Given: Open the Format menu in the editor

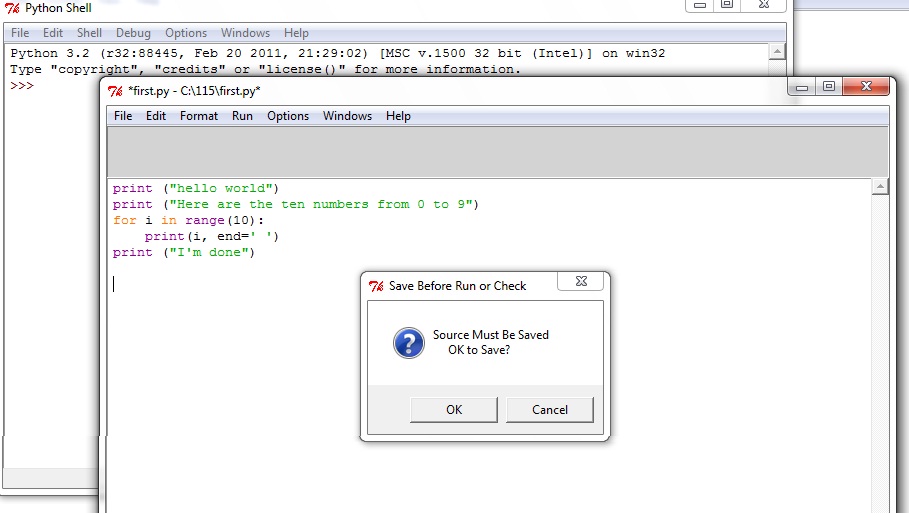Looking at the screenshot, I should (199, 116).
